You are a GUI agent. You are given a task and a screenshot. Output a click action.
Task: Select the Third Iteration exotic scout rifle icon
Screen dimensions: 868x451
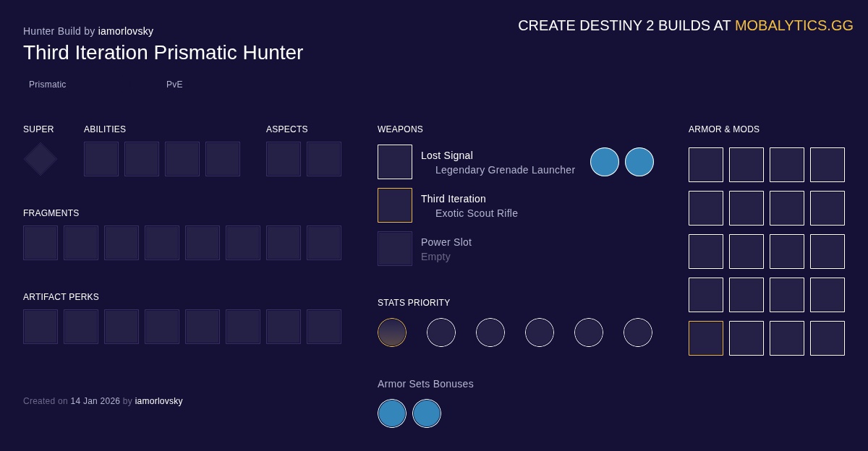[395, 205]
